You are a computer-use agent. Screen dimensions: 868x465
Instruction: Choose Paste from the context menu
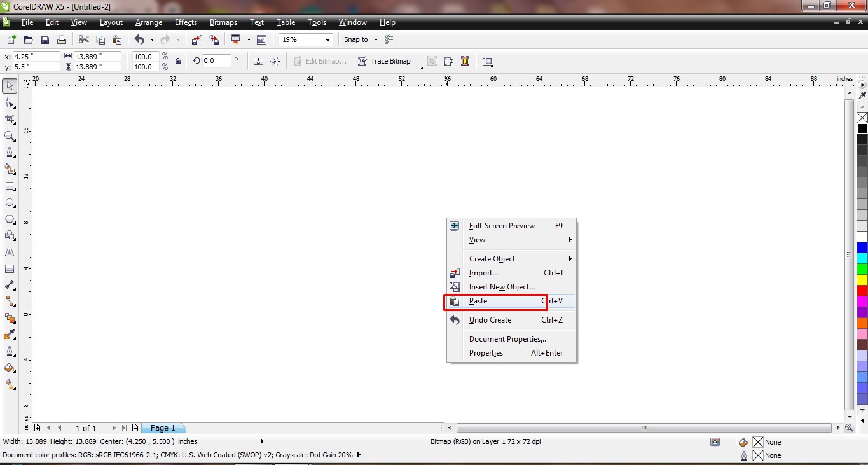click(511, 301)
